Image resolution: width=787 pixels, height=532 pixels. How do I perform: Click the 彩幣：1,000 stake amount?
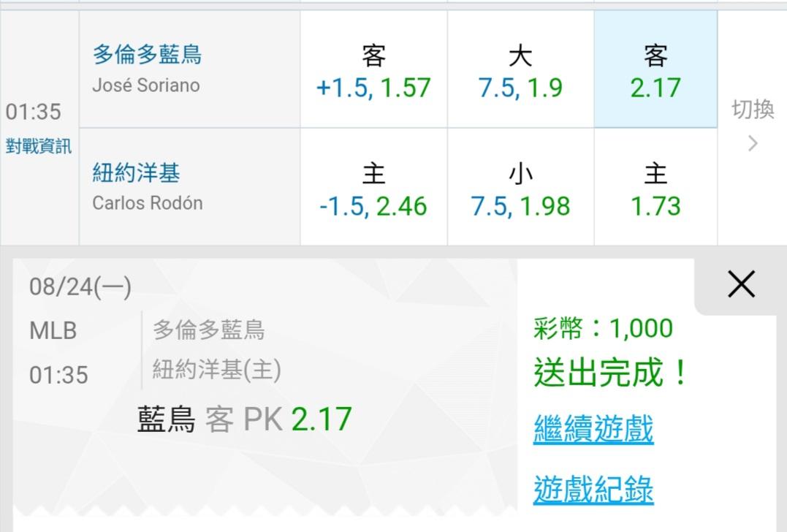coord(603,329)
